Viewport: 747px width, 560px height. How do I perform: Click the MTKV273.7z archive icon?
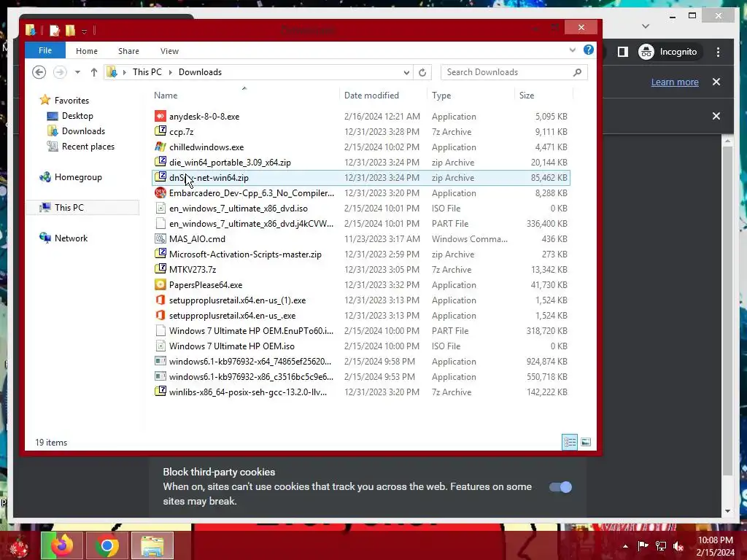pos(160,269)
